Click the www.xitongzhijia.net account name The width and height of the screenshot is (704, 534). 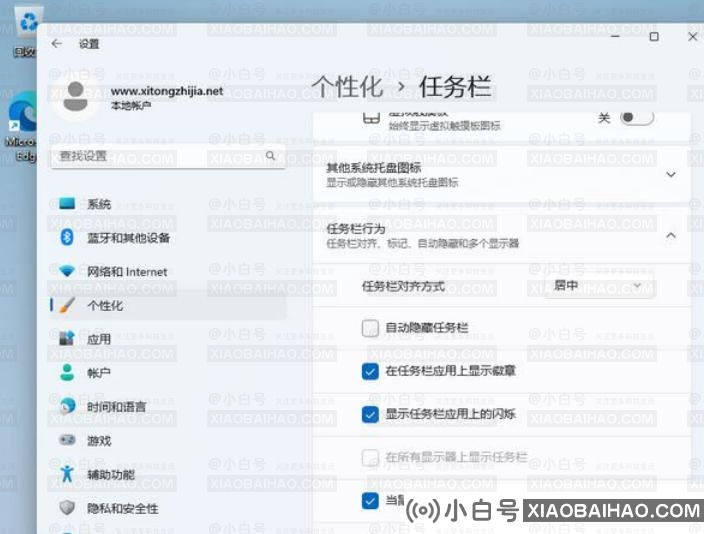(167, 91)
